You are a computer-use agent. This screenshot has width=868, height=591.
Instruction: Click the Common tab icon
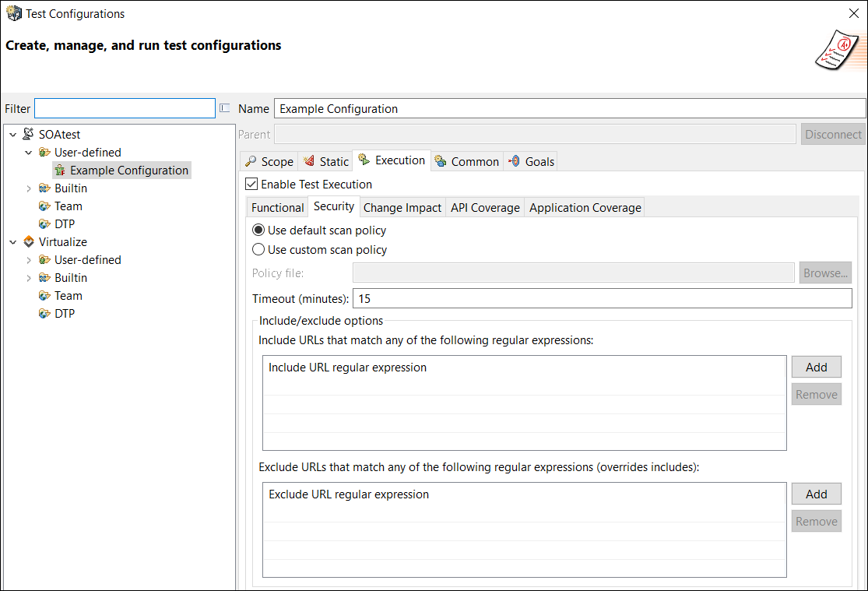tap(440, 161)
